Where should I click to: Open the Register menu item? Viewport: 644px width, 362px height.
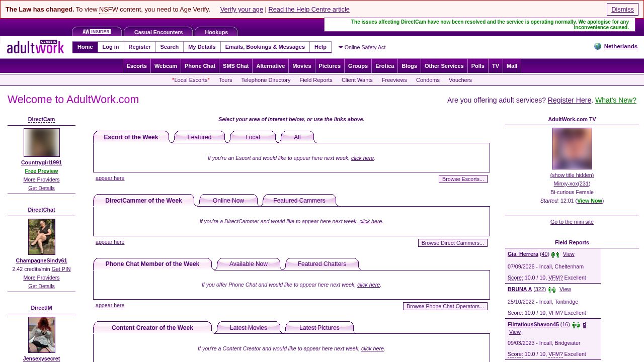click(139, 47)
